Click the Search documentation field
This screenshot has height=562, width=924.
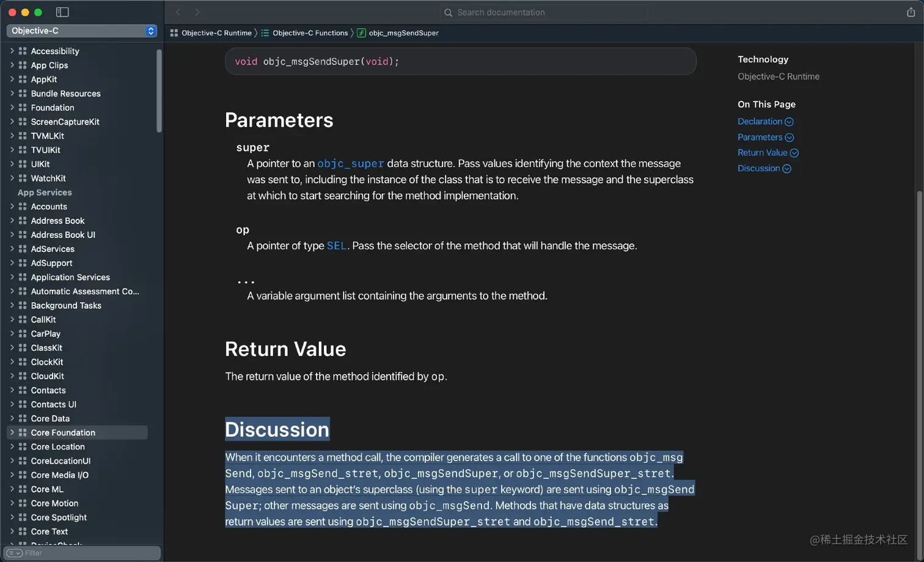[x=544, y=12]
